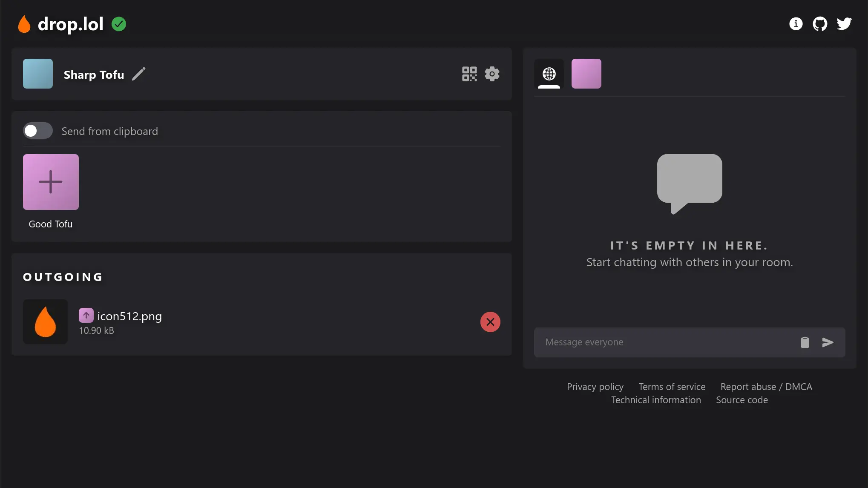Open the room settings gear

(492, 74)
